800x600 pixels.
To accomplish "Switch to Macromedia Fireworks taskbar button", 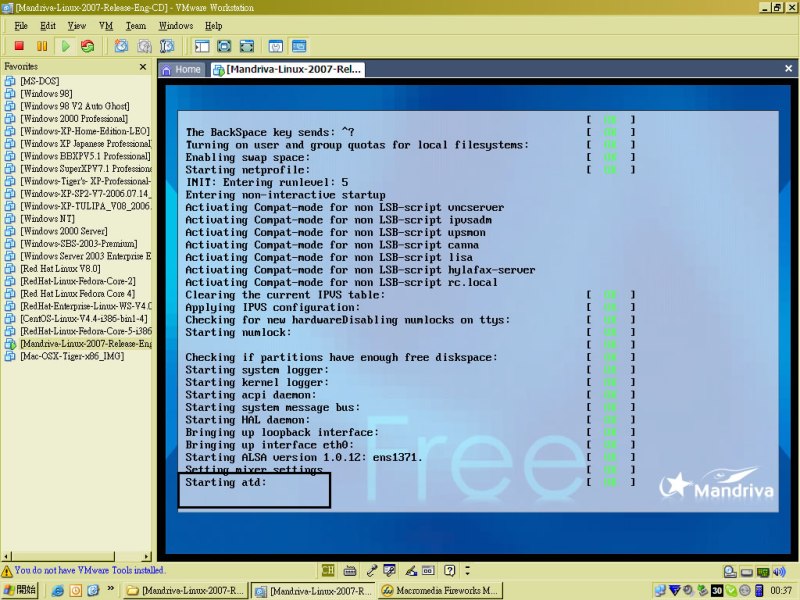I will point(441,591).
